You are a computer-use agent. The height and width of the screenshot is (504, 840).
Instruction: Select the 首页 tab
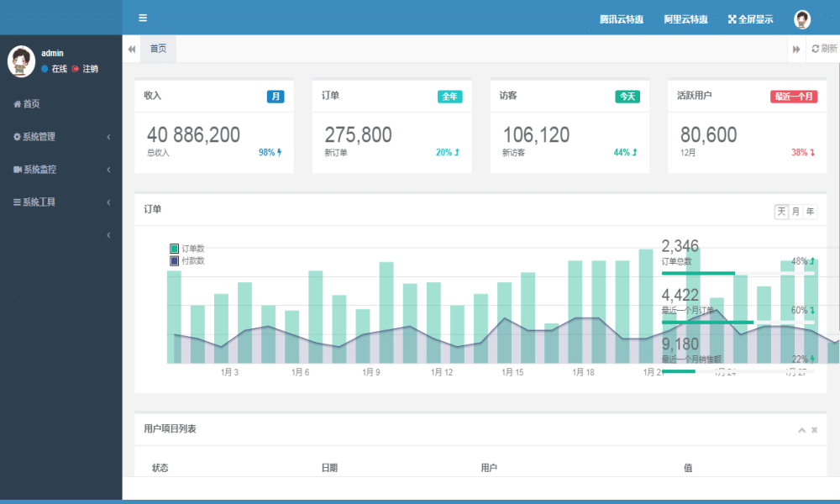click(x=158, y=49)
